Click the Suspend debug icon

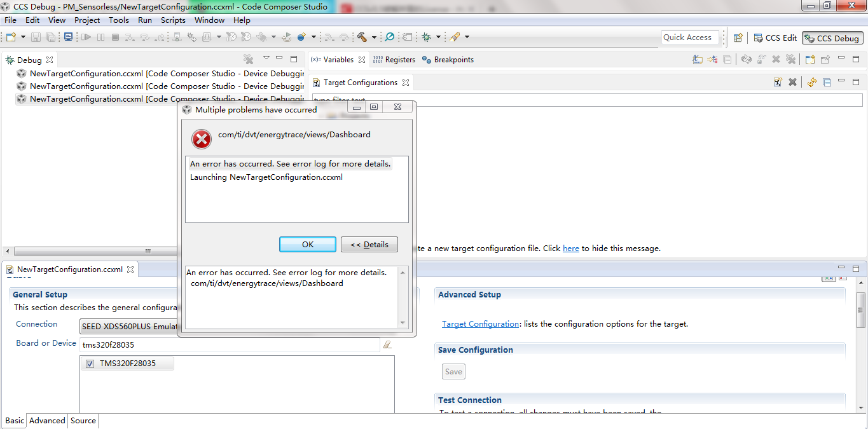(101, 37)
